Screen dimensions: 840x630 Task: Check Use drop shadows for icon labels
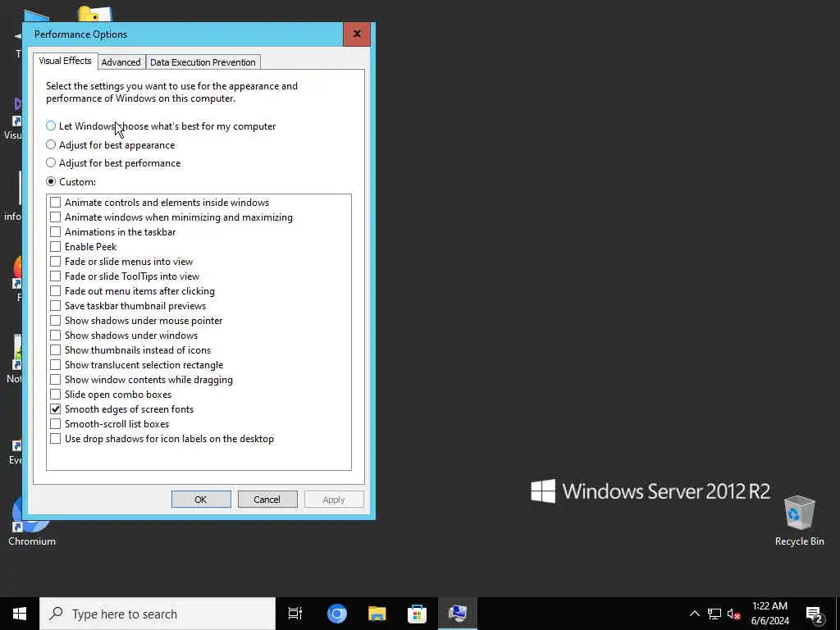coord(55,439)
